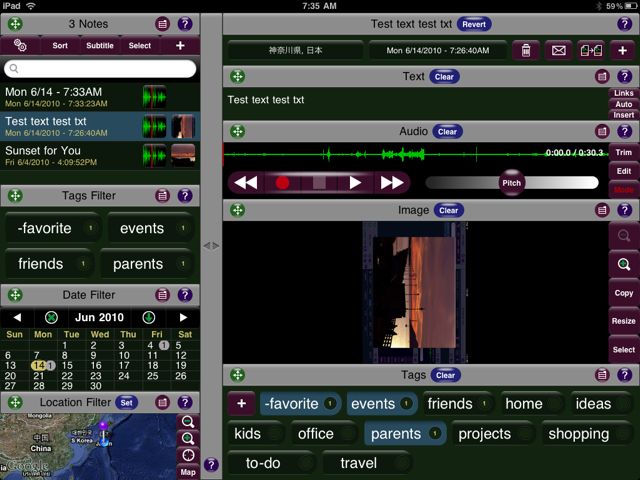Deselect events tag on note
The image size is (640, 480).
click(x=382, y=404)
